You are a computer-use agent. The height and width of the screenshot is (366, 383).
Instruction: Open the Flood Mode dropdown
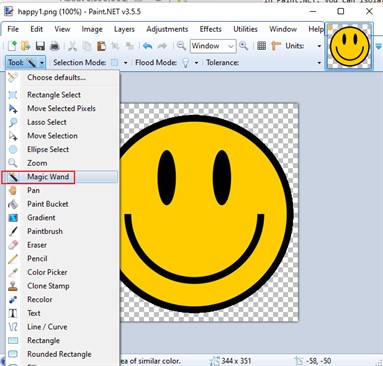click(196, 63)
